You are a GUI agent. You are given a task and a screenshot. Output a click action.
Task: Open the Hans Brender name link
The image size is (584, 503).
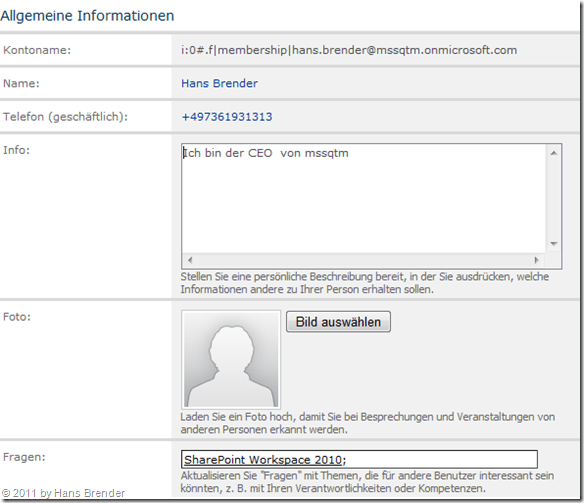219,83
